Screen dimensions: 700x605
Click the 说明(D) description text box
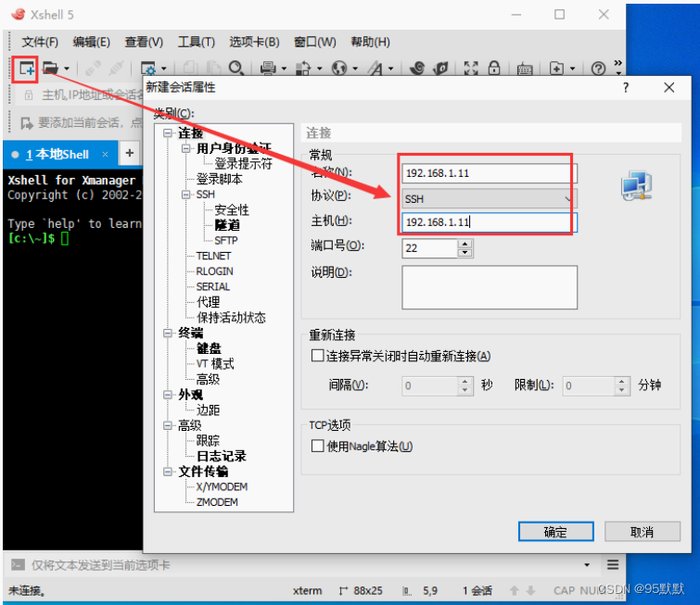point(490,287)
